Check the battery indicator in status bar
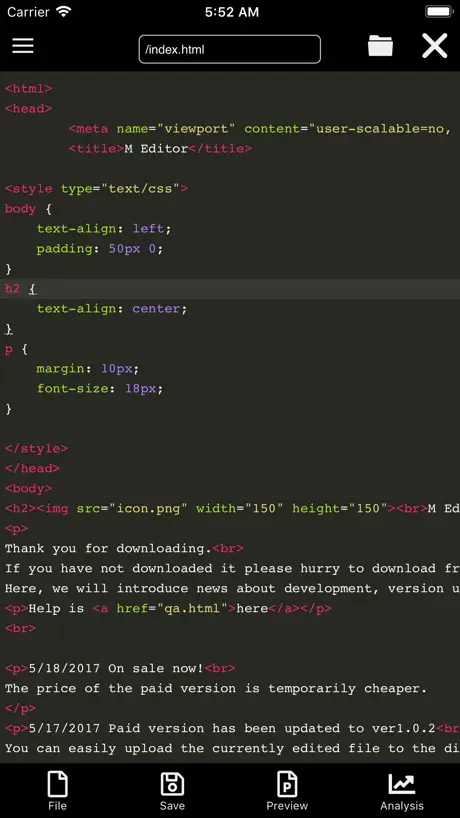Viewport: 460px width, 818px height. point(439,12)
